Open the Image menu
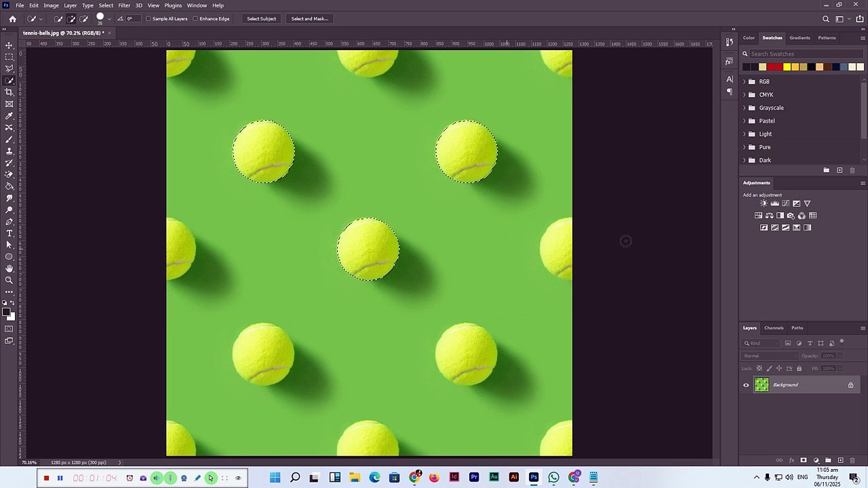 tap(51, 5)
